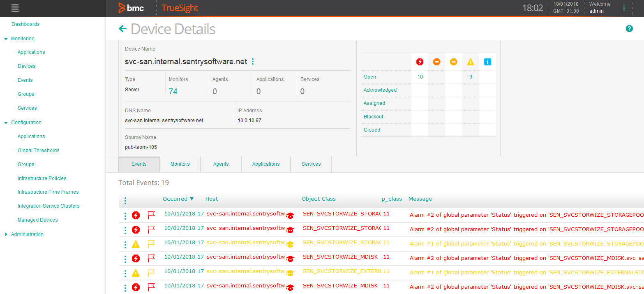Open the header options menu beside admin
Viewport: 644px width, 294px height.
coord(624,8)
